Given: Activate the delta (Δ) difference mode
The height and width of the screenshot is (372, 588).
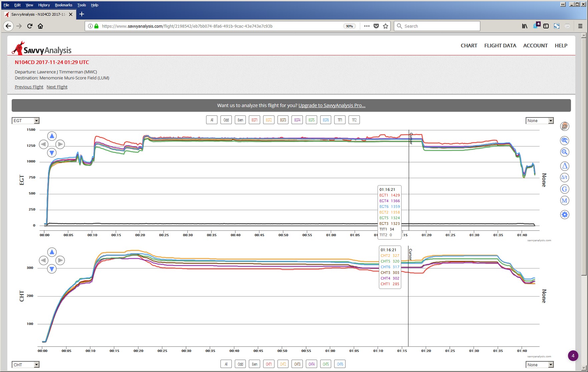Looking at the screenshot, I should point(564,166).
